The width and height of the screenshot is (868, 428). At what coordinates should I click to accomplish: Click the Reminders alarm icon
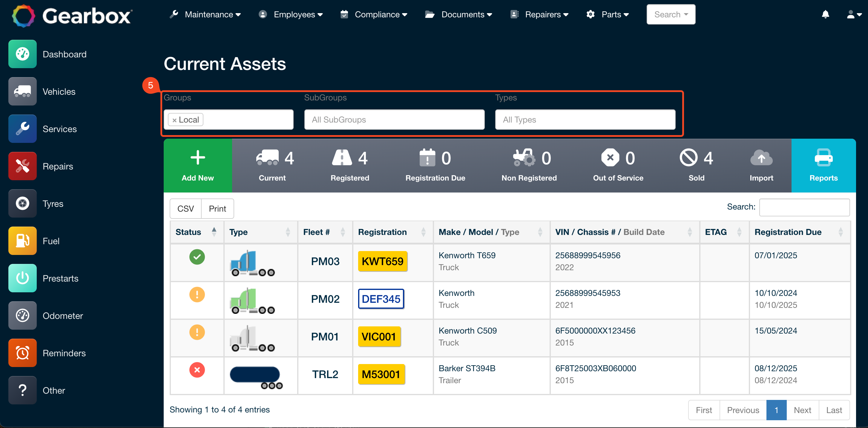[22, 353]
